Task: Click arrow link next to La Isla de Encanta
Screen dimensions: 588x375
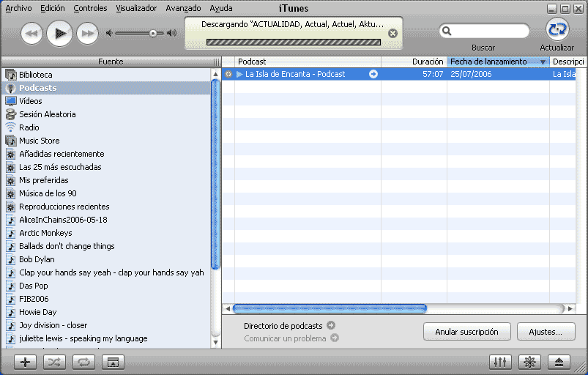Action: [373, 74]
